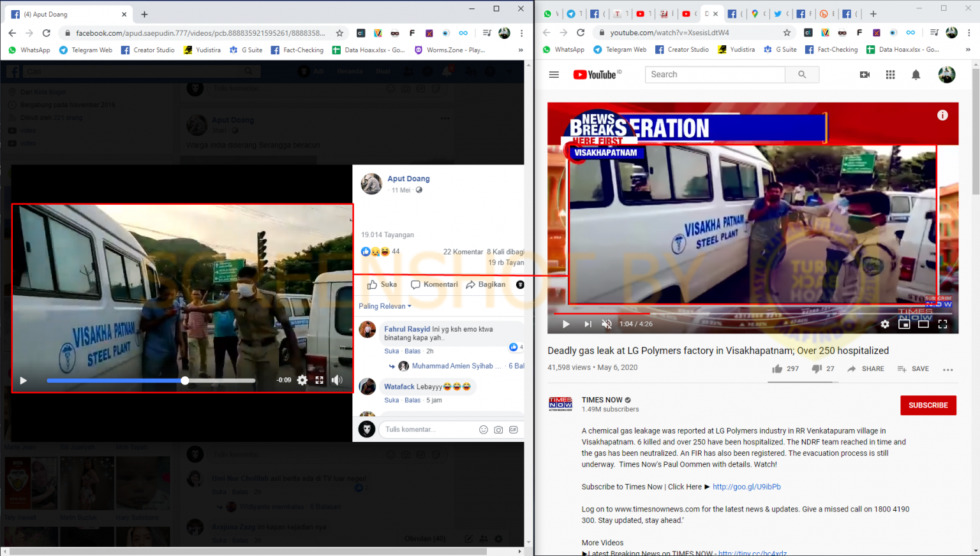The image size is (980, 556).
Task: Open more actions ellipsis under video
Action: (x=947, y=369)
